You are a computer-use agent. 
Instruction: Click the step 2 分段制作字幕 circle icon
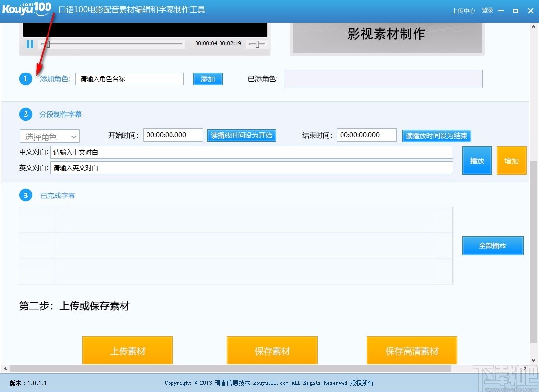pos(25,114)
